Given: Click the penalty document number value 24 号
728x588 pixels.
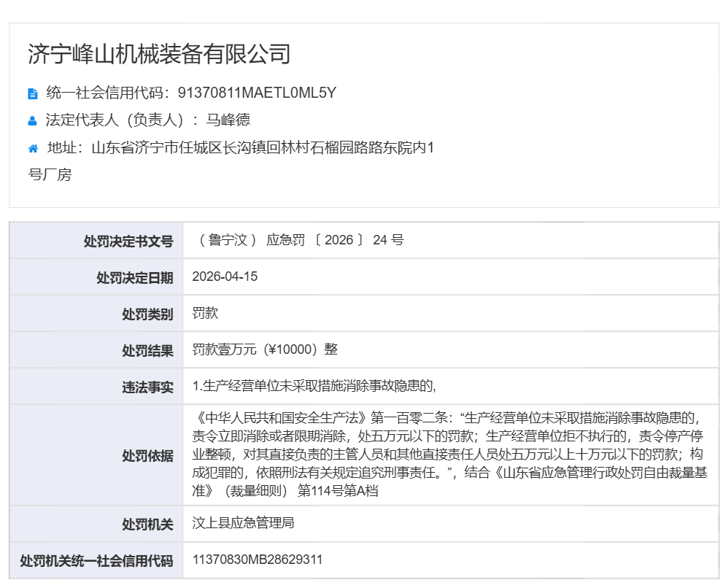Looking at the screenshot, I should pos(387,240).
